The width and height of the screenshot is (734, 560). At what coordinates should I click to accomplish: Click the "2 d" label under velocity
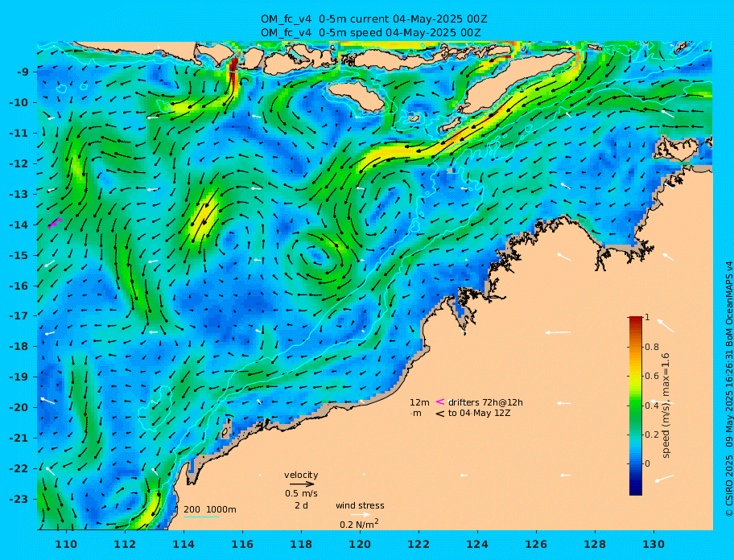[x=301, y=505]
